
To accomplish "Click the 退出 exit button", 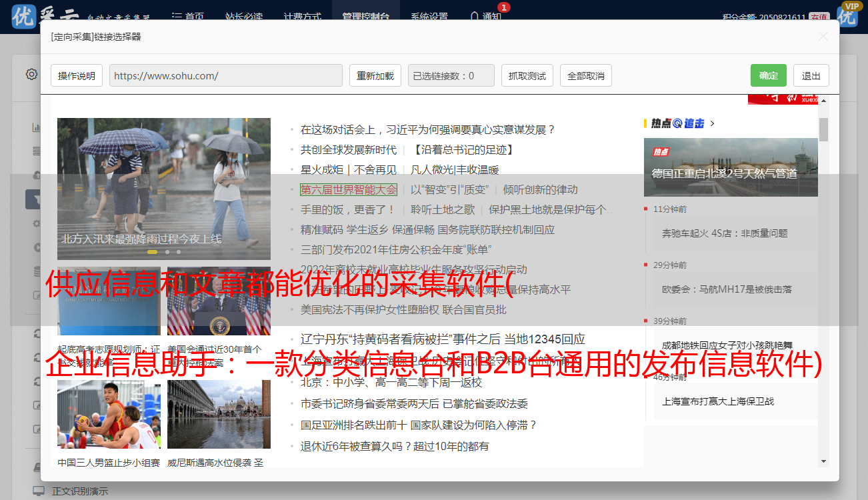I will tap(811, 75).
